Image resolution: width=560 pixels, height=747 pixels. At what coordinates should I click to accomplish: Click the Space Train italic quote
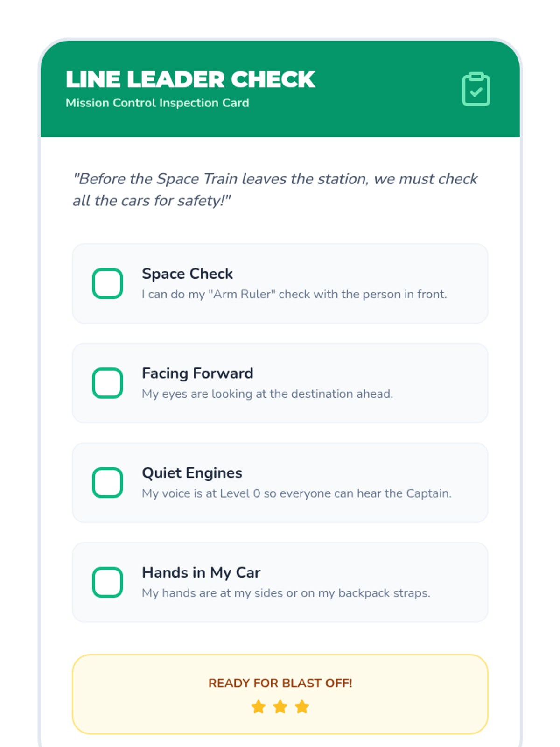[275, 190]
